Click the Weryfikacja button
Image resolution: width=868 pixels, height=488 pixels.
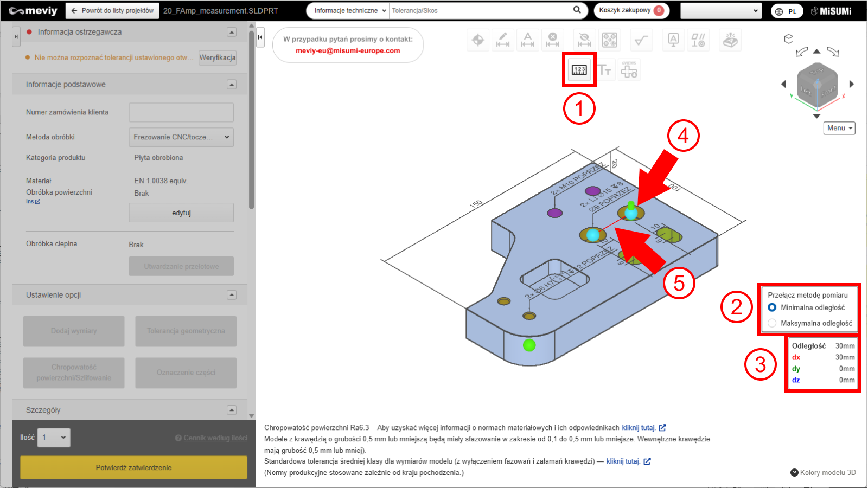(218, 57)
